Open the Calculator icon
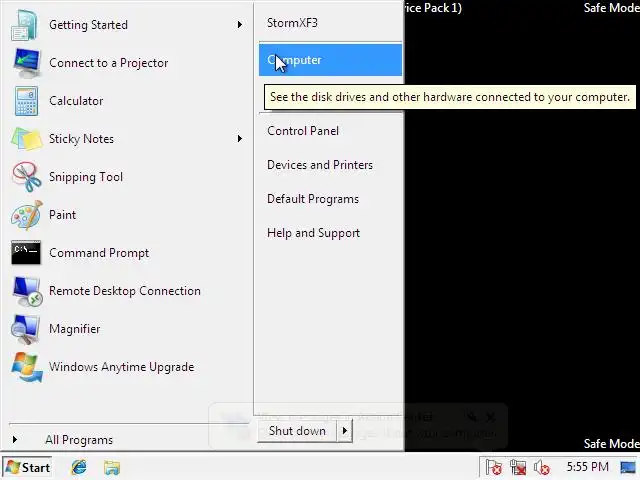 coord(26,101)
